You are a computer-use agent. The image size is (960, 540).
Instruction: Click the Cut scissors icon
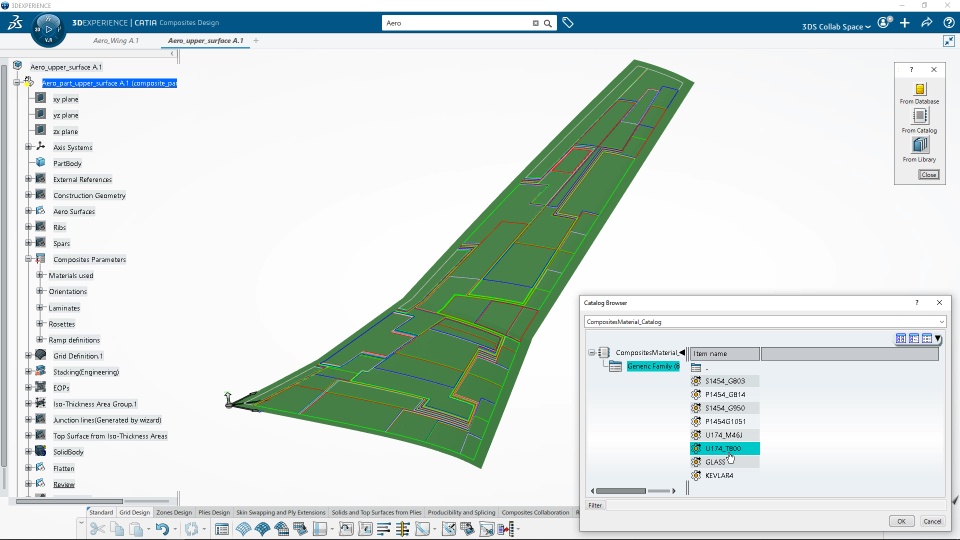[x=97, y=529]
